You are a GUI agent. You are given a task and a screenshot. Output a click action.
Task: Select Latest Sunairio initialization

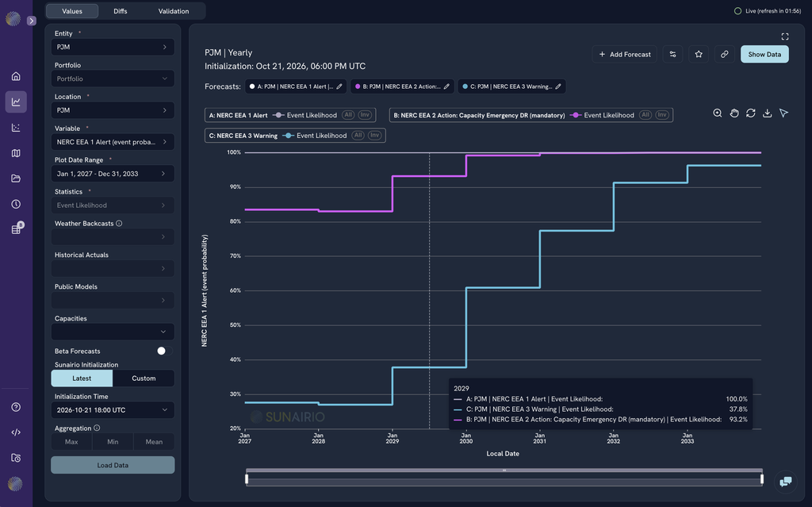point(82,378)
